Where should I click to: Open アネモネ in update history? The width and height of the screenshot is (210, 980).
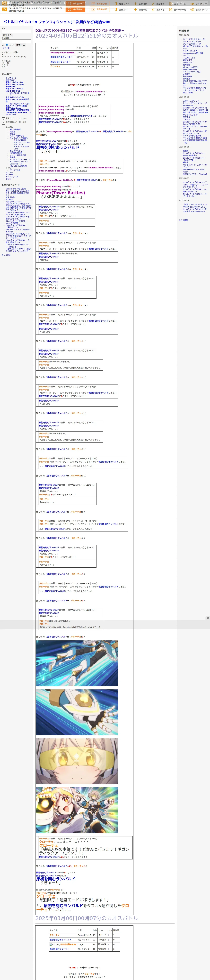point(186,119)
